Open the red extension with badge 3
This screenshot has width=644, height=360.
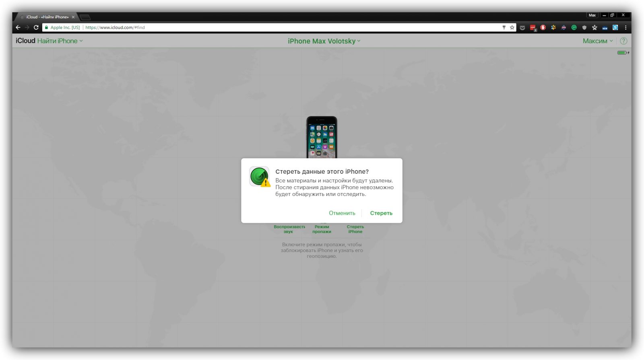[x=533, y=28]
